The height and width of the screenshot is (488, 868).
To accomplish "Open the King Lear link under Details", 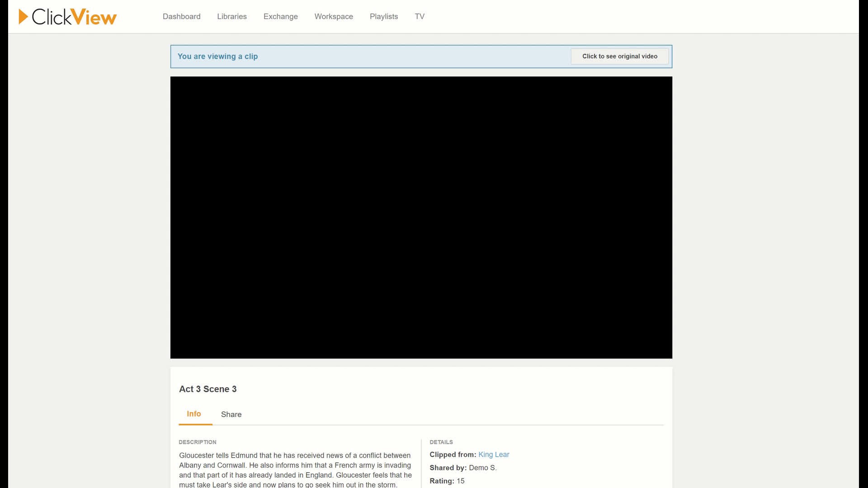I will tap(494, 455).
